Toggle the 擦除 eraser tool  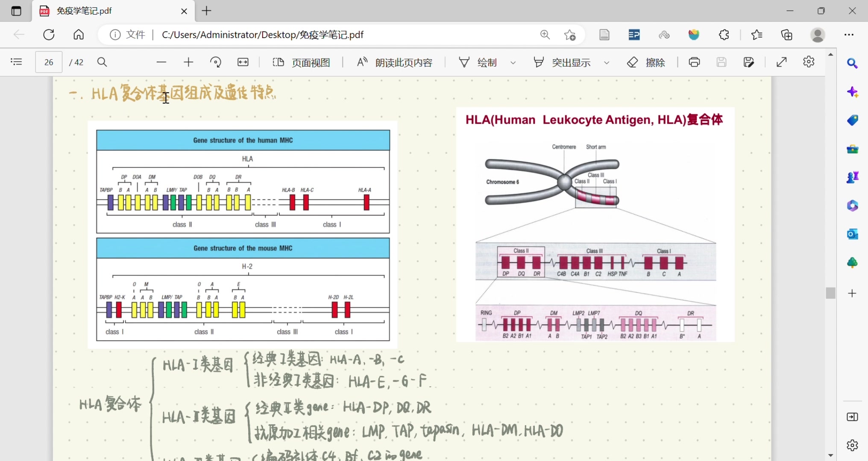(646, 62)
